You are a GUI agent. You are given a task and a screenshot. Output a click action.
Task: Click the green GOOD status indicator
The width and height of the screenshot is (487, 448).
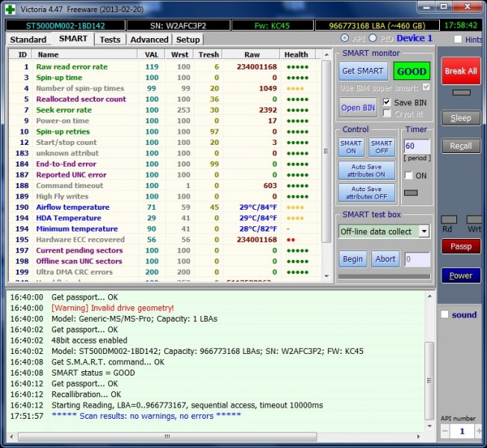click(412, 71)
